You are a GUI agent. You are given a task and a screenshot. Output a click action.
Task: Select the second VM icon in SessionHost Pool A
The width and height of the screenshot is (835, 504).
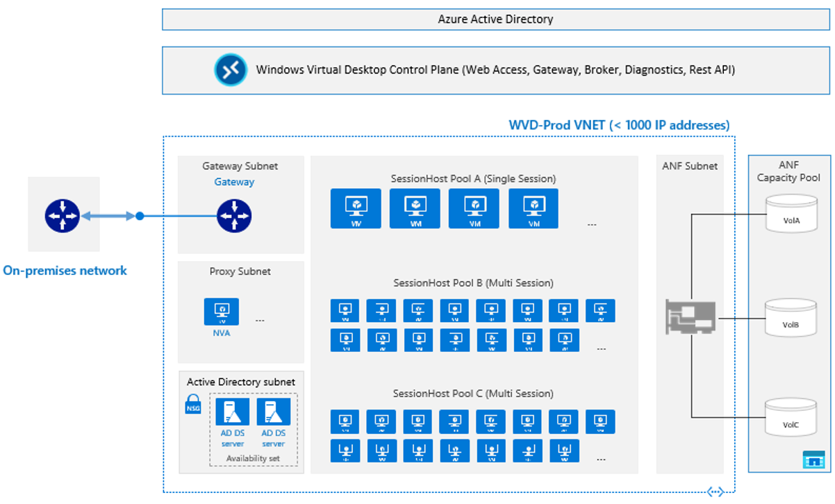(x=415, y=208)
